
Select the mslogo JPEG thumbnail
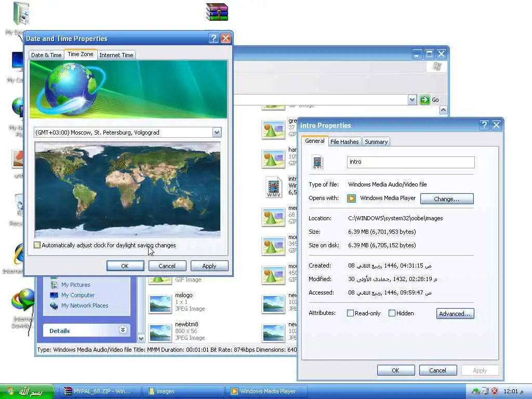[161, 303]
